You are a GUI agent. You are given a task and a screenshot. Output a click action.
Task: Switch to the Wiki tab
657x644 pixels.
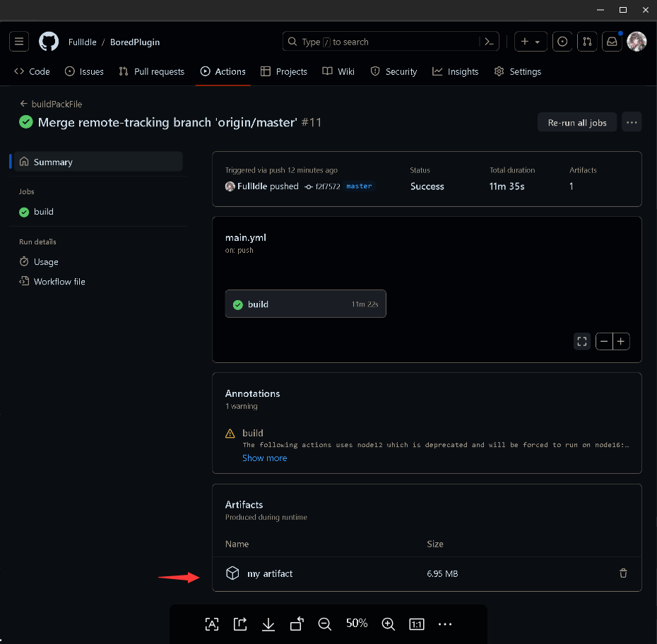338,71
